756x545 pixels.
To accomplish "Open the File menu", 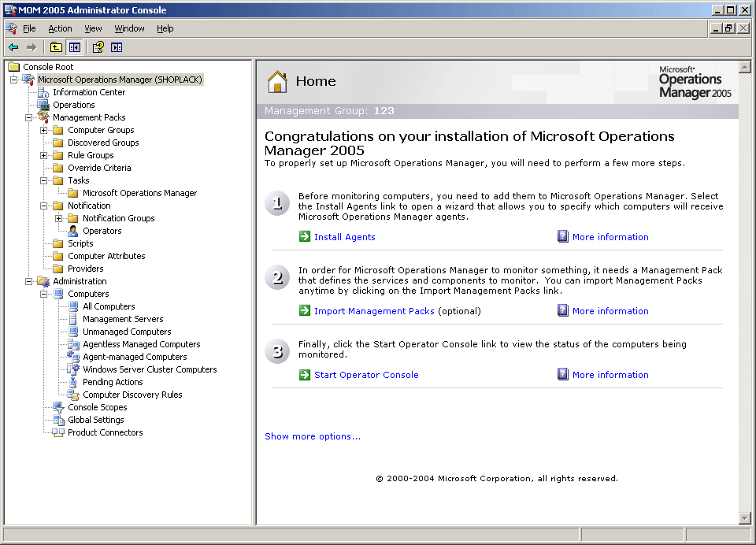I will coord(29,28).
